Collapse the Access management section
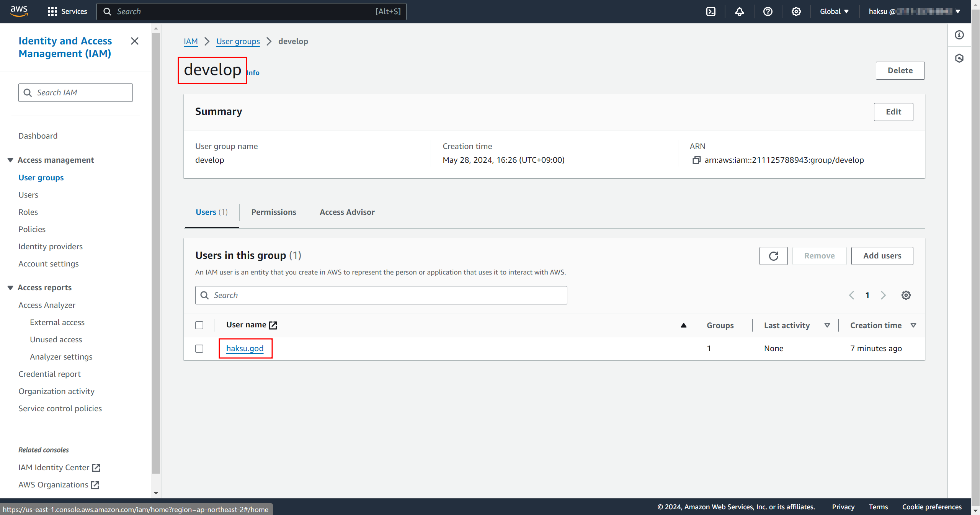The width and height of the screenshot is (980, 515). click(10, 160)
